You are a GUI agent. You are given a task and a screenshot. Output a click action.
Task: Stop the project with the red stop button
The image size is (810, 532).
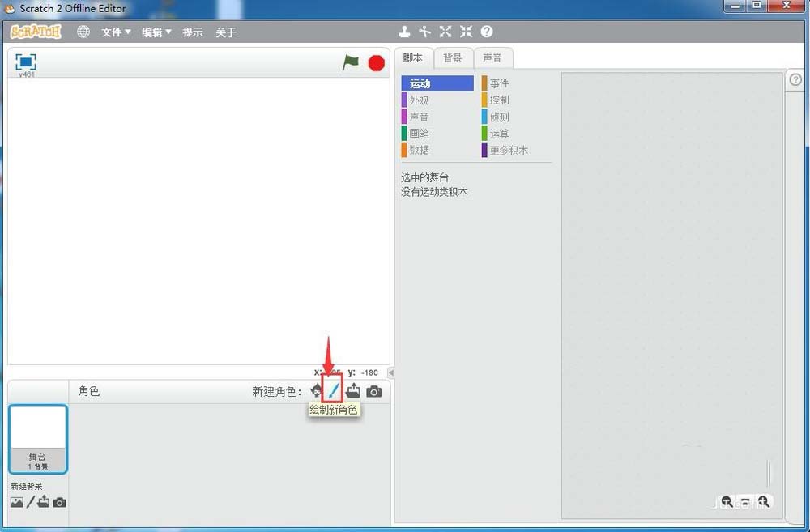coord(376,62)
